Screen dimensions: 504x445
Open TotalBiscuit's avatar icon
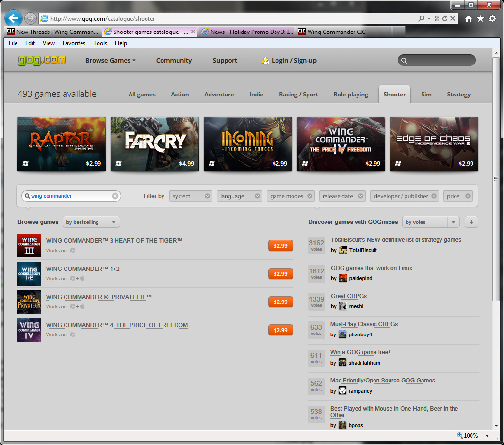tap(343, 250)
